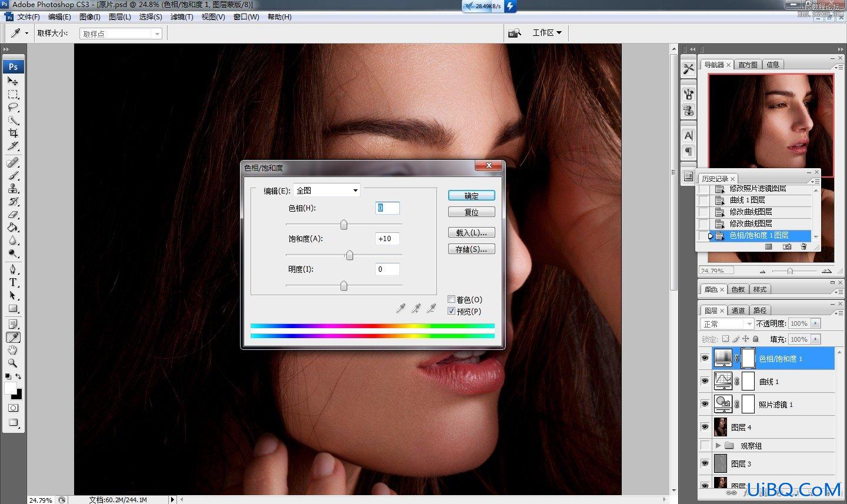Switch to the 直方图 tab
The width and height of the screenshot is (847, 504).
click(x=748, y=65)
